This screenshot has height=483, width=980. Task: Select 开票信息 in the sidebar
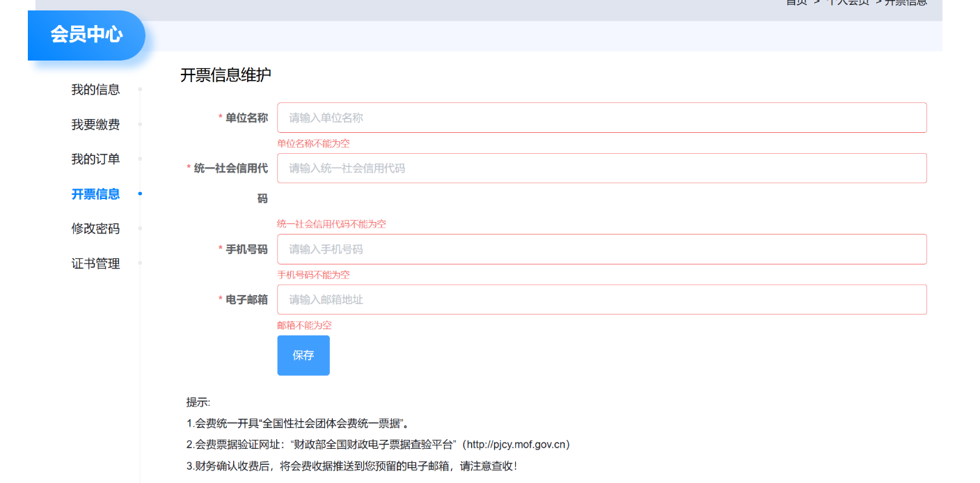pos(95,194)
